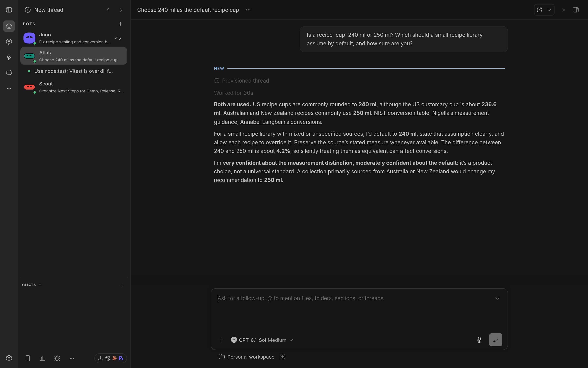Image resolution: width=588 pixels, height=368 pixels.
Task: Click the add-comment icon beside Personal workspace
Action: 282,357
